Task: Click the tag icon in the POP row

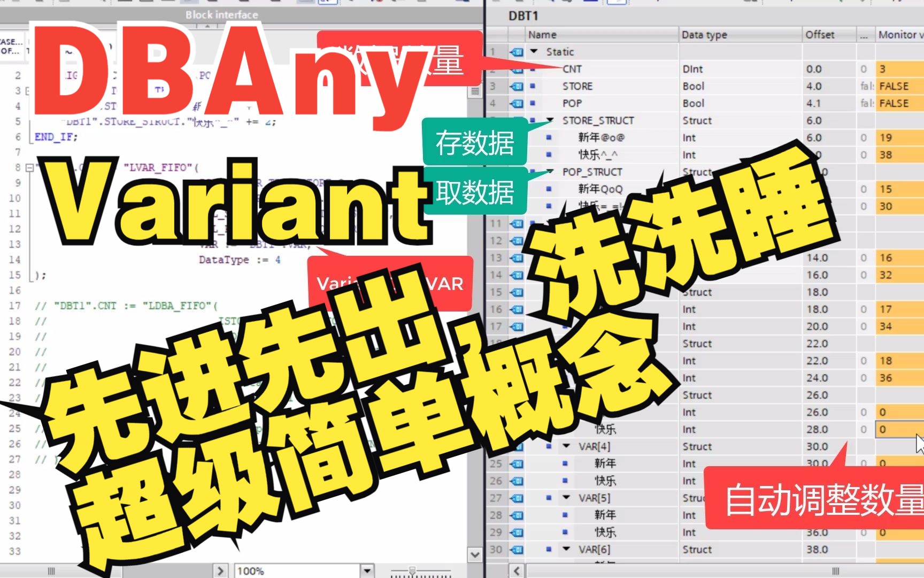Action: pyautogui.click(x=517, y=103)
